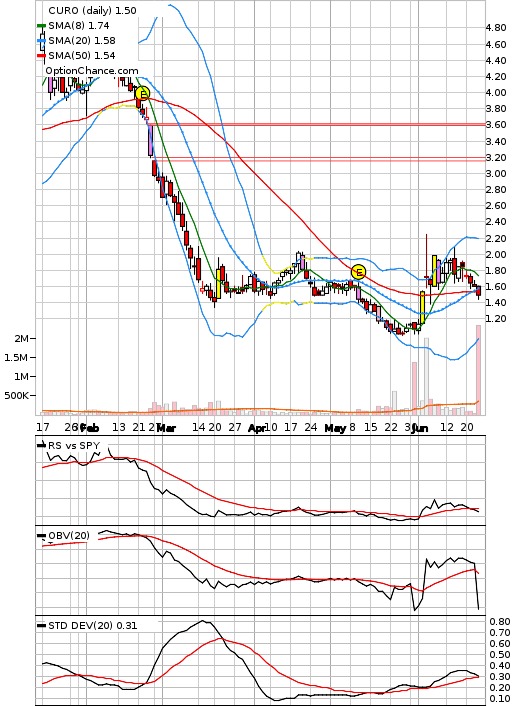Click the May date axis label

[x=335, y=427]
